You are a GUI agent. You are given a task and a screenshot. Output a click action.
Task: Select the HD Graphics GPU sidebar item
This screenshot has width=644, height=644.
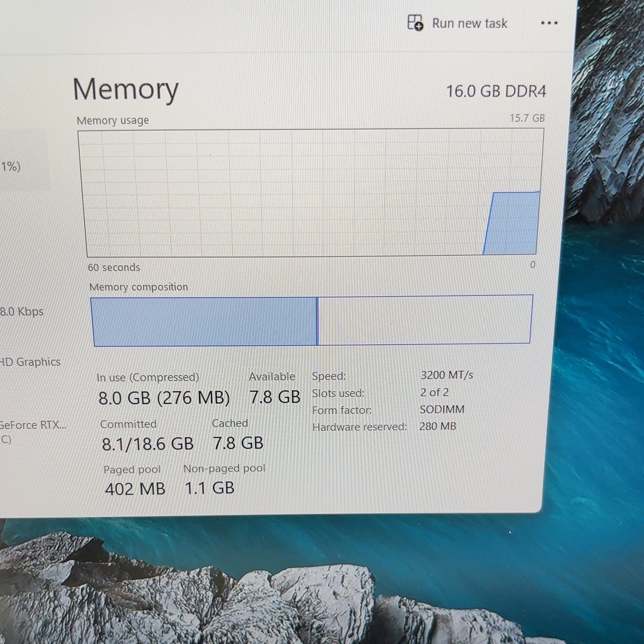pyautogui.click(x=30, y=362)
